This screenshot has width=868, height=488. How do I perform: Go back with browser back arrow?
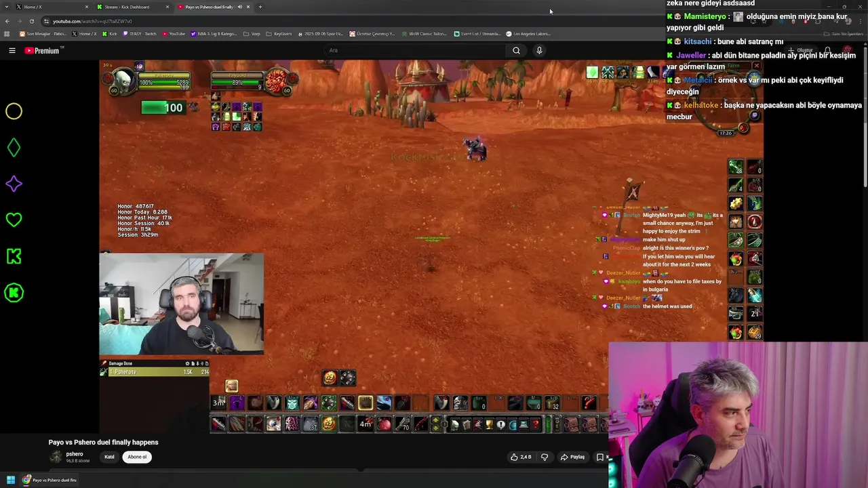click(x=7, y=21)
